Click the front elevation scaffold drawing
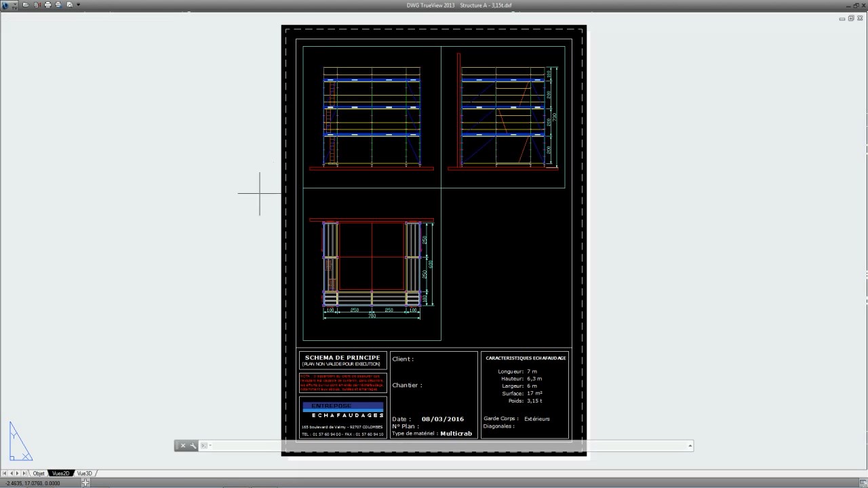The width and height of the screenshot is (868, 488). [x=372, y=117]
